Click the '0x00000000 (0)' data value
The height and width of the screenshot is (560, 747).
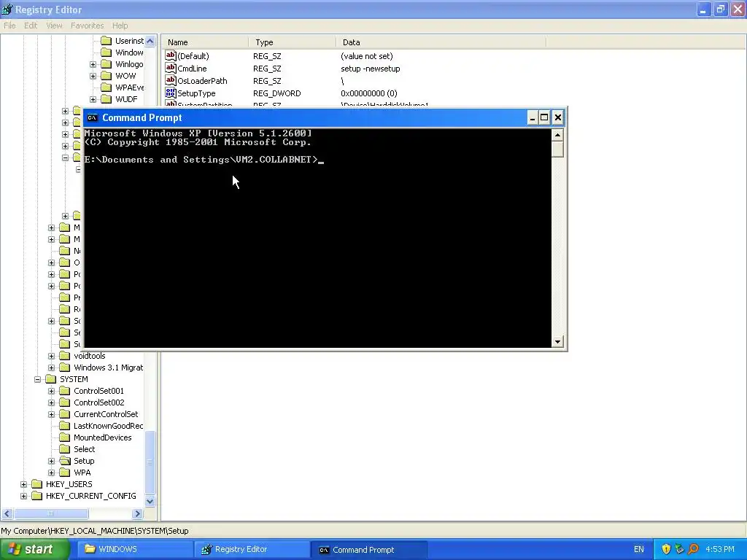(x=368, y=93)
